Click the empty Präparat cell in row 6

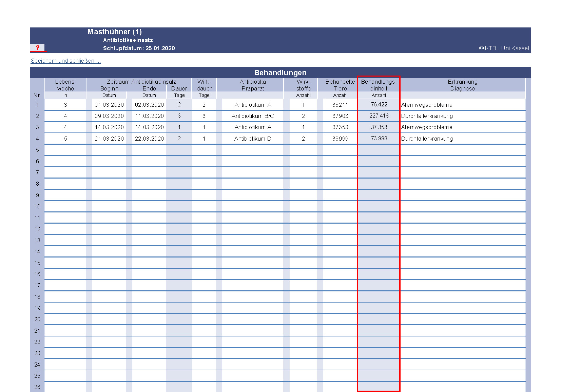click(x=253, y=161)
